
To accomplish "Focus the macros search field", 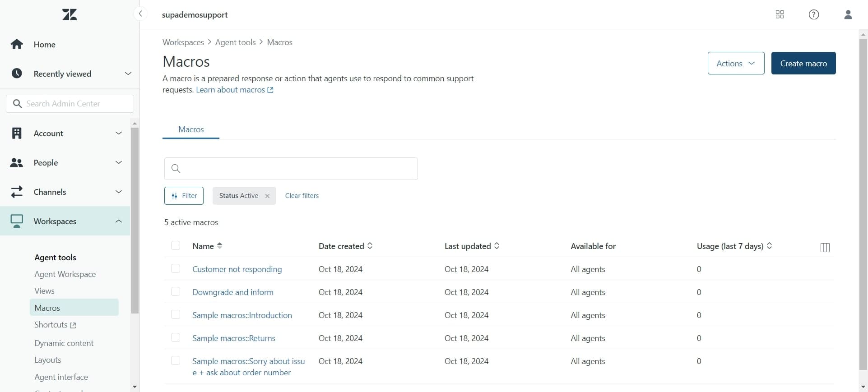I will point(291,169).
